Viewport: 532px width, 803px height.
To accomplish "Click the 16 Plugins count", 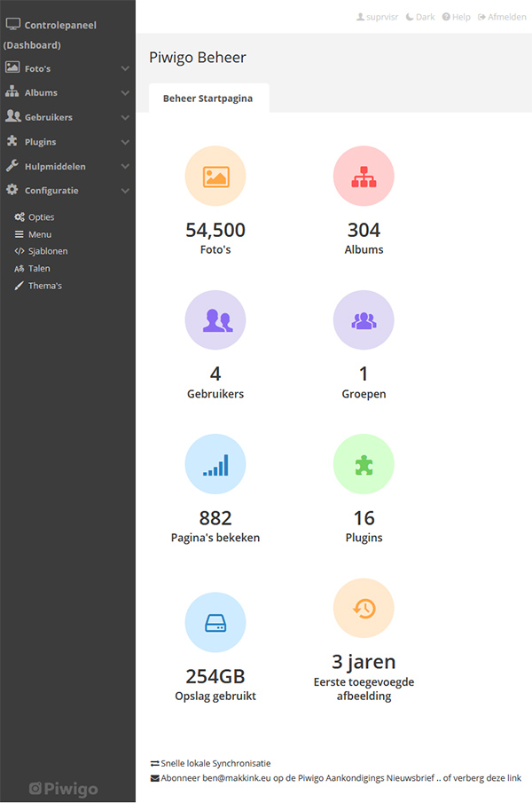I will point(364,518).
